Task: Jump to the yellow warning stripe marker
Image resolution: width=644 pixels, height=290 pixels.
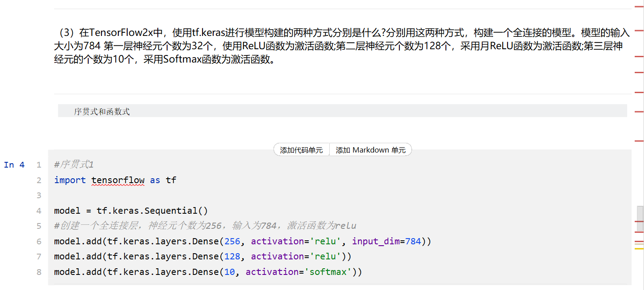Action: [x=639, y=249]
